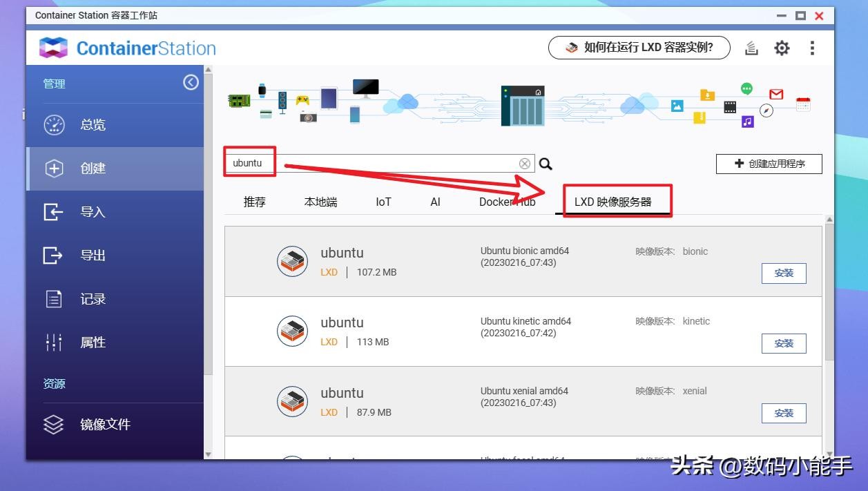The height and width of the screenshot is (491, 868).
Task: Go to the Import (导入) page
Action: (93, 212)
